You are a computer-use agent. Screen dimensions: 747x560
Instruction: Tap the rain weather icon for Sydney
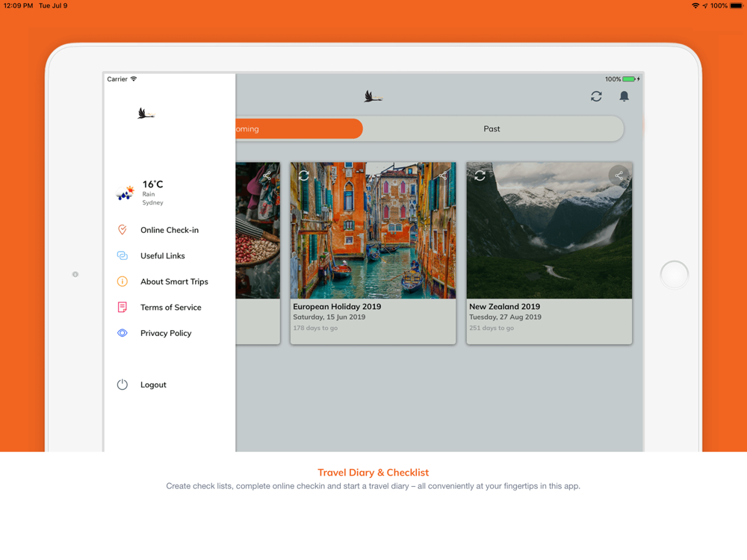click(125, 193)
